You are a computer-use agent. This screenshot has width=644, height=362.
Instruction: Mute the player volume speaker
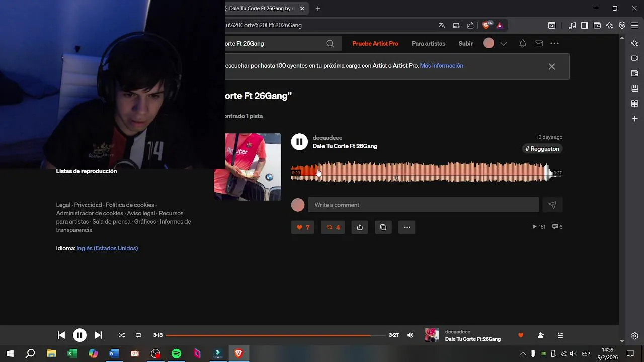pyautogui.click(x=410, y=335)
